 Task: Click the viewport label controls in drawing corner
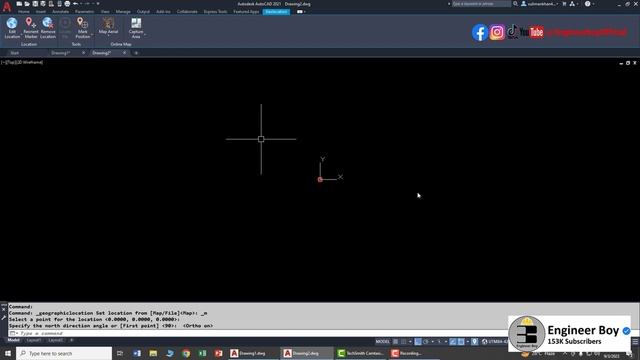[x=22, y=62]
